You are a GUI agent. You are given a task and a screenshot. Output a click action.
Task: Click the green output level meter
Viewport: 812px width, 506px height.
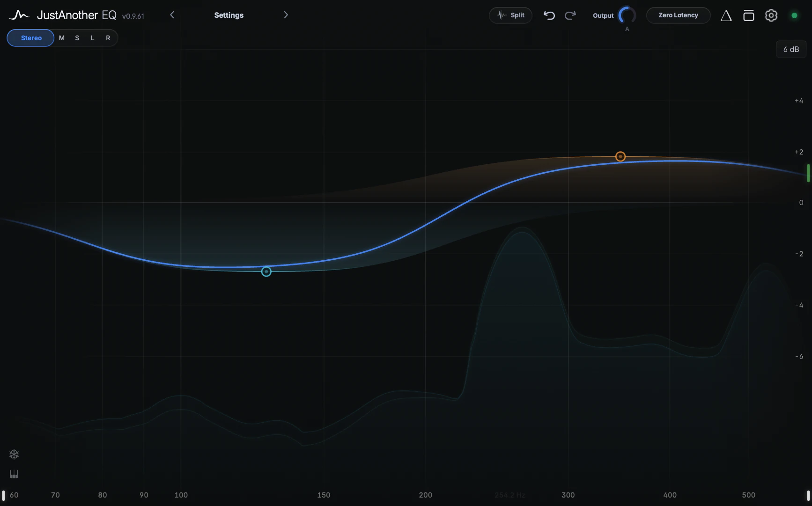[809, 173]
